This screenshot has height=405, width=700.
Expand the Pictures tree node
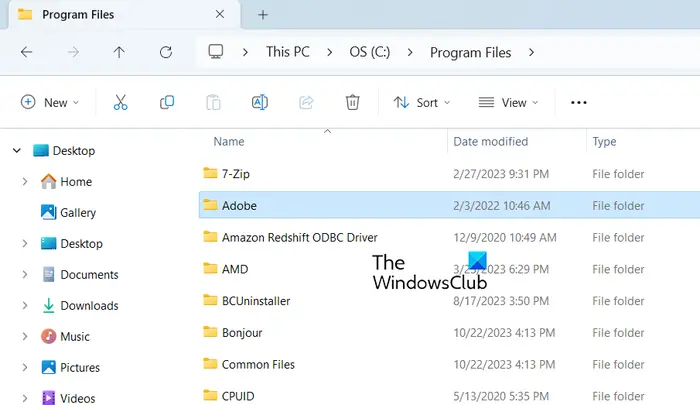tap(25, 367)
